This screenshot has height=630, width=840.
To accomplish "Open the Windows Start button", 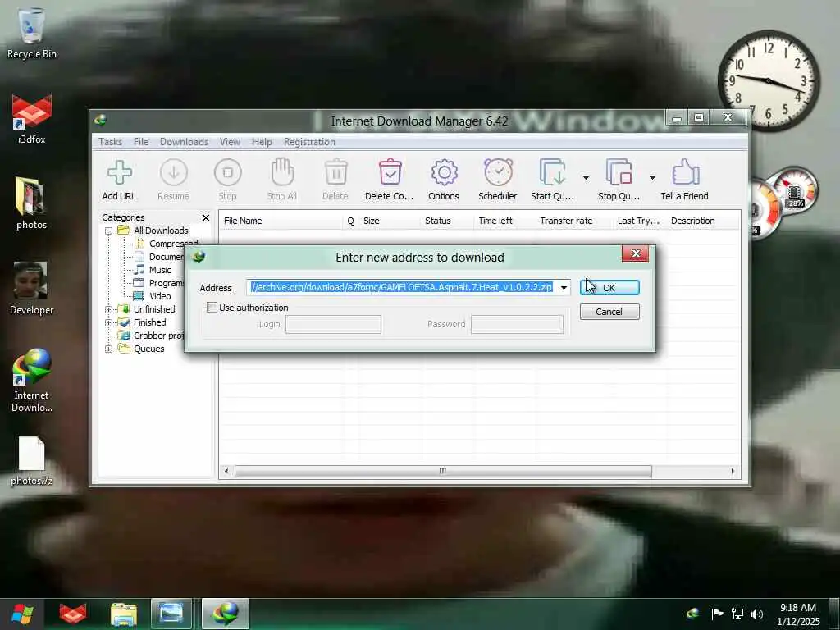I will [22, 614].
